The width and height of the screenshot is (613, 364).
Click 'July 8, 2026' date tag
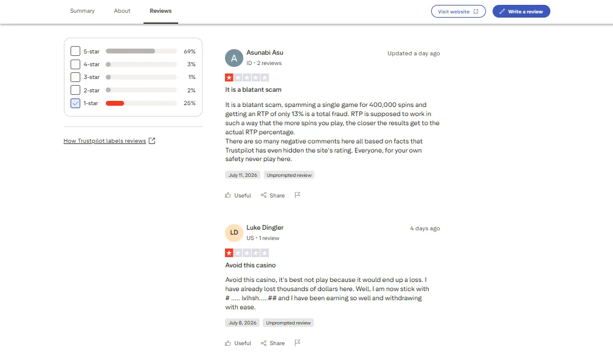243,323
